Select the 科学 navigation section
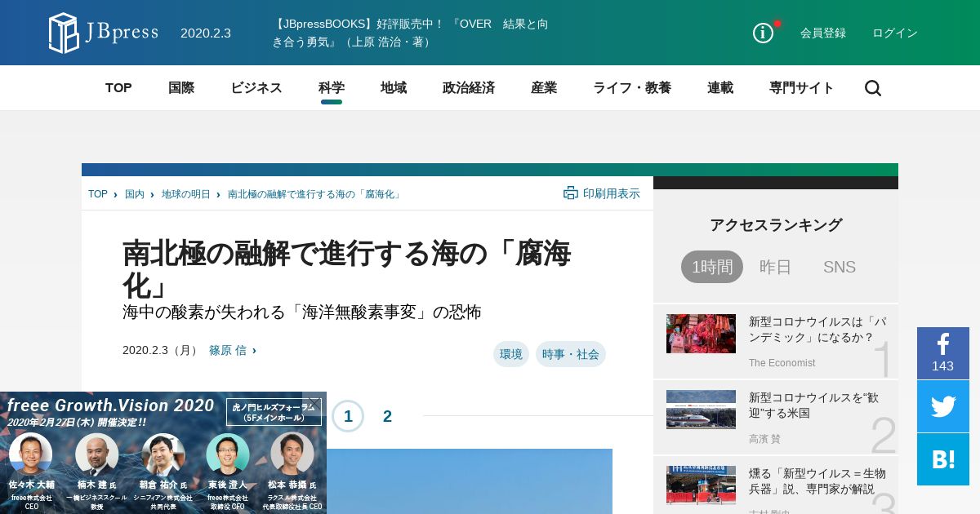The image size is (980, 514). coord(332,88)
